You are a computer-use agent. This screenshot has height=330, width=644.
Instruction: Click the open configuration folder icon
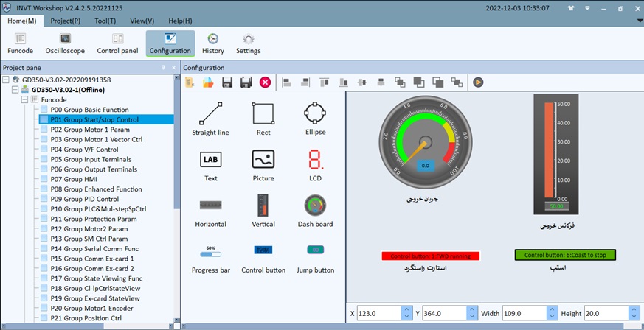(208, 82)
